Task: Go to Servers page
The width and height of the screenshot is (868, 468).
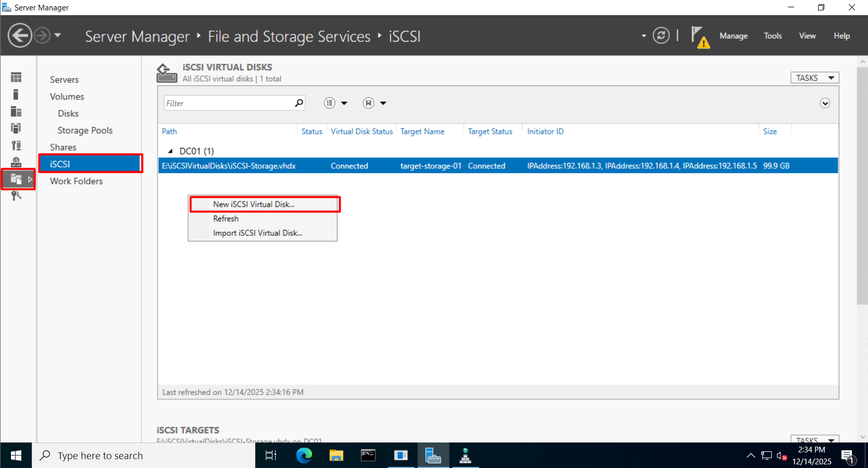Action: [64, 80]
